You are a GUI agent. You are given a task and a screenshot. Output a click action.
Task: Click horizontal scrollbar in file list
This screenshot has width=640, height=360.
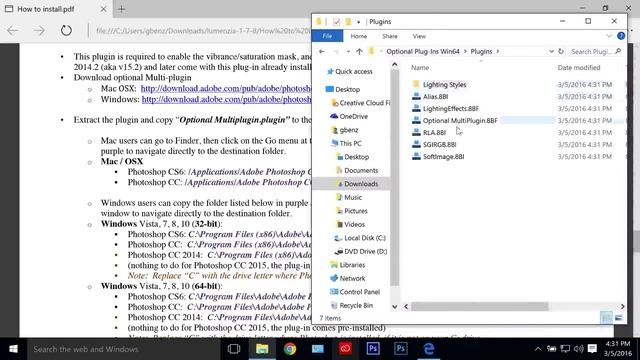click(480, 306)
